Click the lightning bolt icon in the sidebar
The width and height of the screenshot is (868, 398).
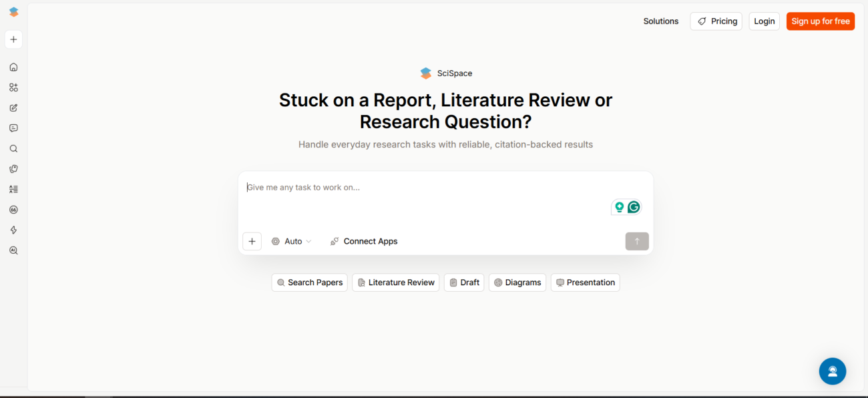coord(13,230)
